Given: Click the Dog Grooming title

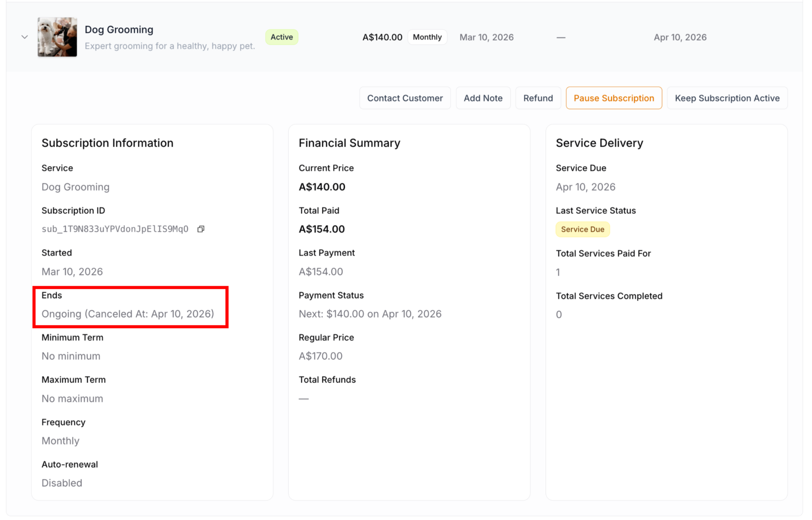Looking at the screenshot, I should [x=119, y=30].
